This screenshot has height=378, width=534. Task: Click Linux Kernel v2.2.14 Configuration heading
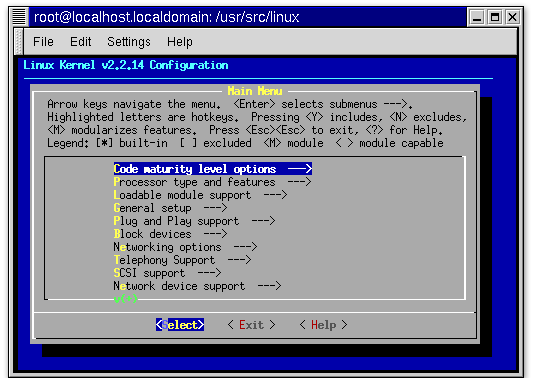coord(126,65)
